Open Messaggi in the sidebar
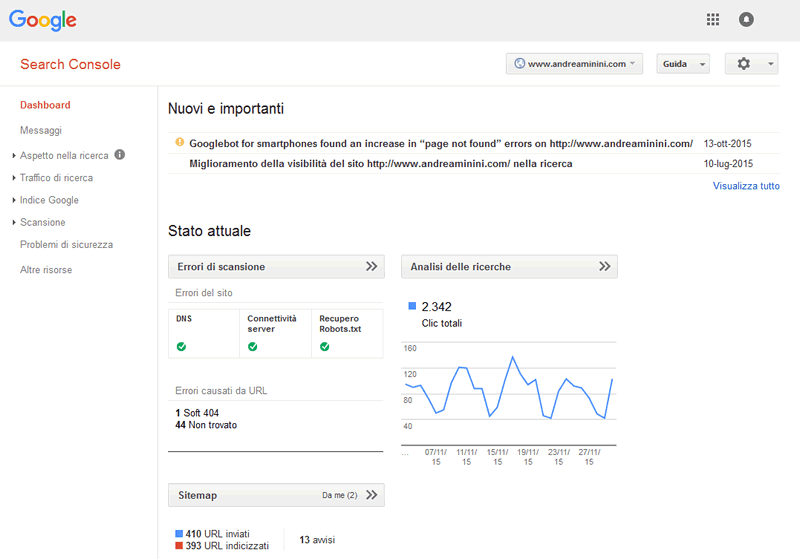Screen dimensions: 800x559 click(41, 131)
